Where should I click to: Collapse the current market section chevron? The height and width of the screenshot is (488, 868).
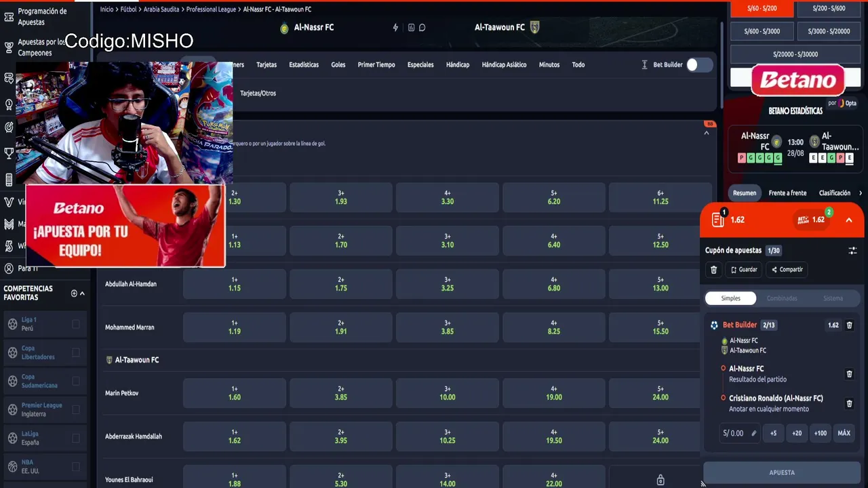click(x=707, y=133)
